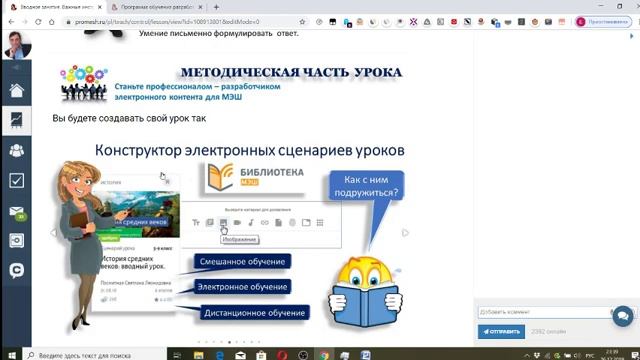Click the blue Отправить send button
This screenshot has height=360, width=640.
click(x=501, y=331)
